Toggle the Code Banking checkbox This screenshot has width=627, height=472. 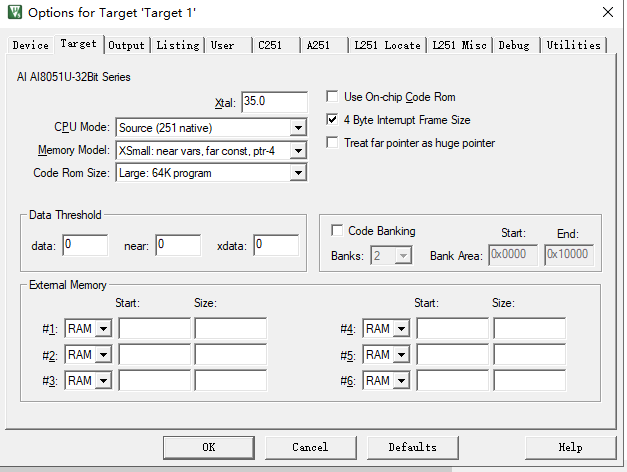coord(337,230)
